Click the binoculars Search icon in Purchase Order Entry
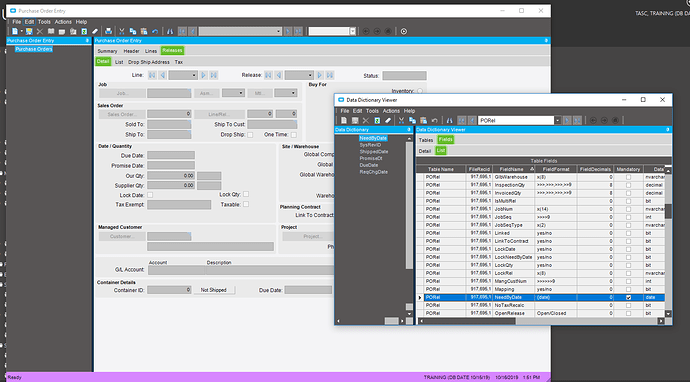Screen dimensions: 690x382 point(170,31)
